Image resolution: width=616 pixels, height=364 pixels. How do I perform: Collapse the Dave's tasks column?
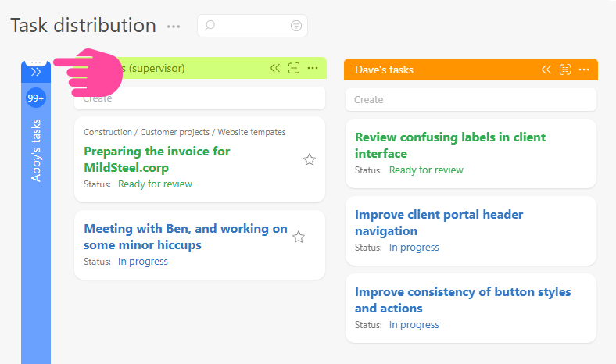click(546, 70)
